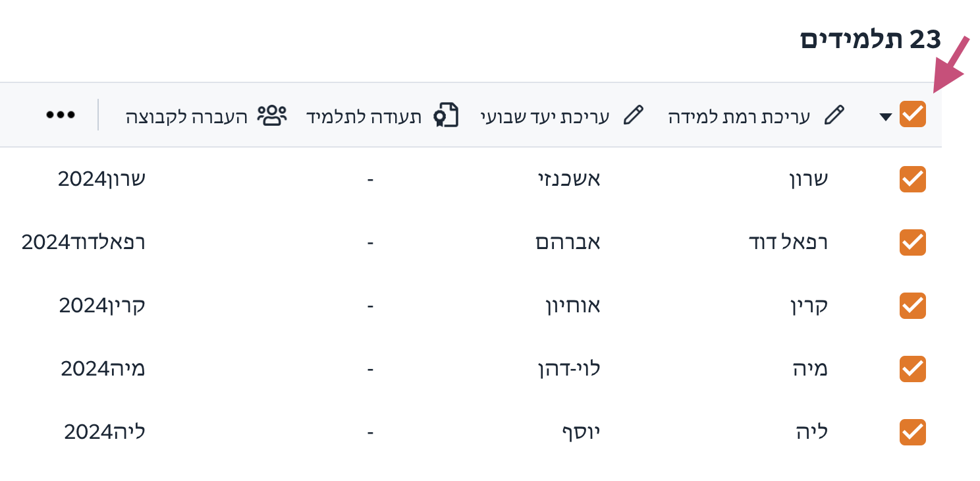Click the העברה לקבוצה action label
Viewport: 980px width, 481px height.
click(186, 117)
